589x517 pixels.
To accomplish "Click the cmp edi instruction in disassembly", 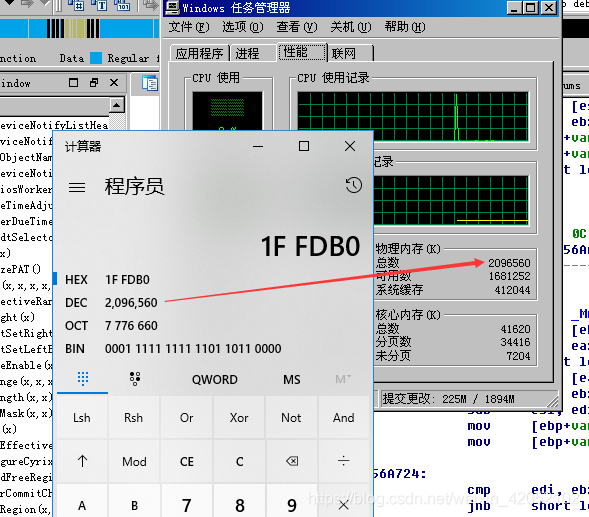I will 528,490.
